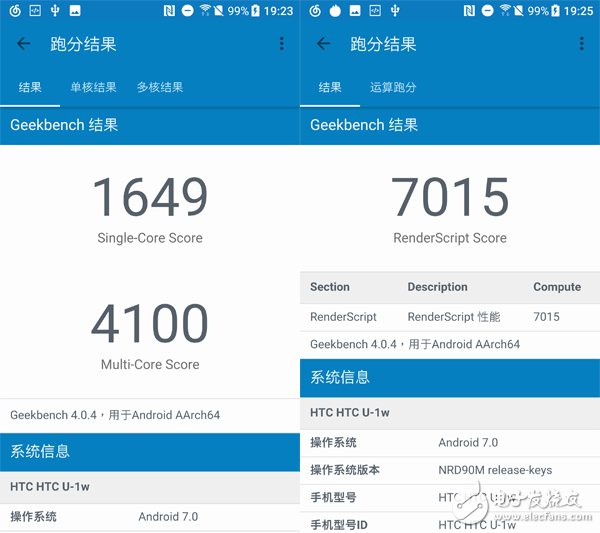Tap the 7015 RenderScript Score
Screen dimensions: 600x533
pyautogui.click(x=450, y=198)
